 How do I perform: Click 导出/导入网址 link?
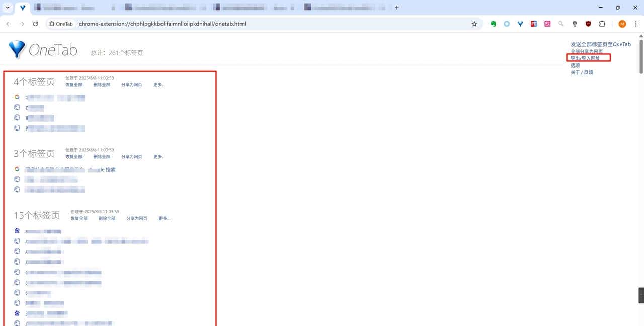[585, 58]
